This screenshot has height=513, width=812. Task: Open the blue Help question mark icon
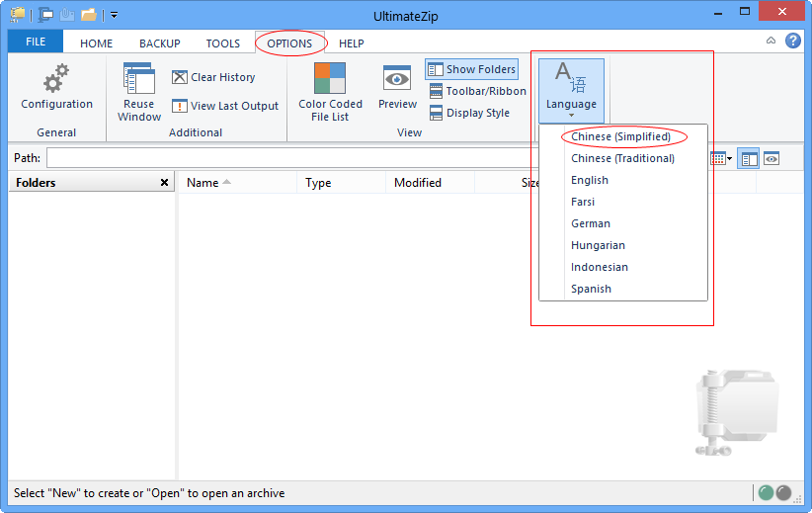click(792, 41)
